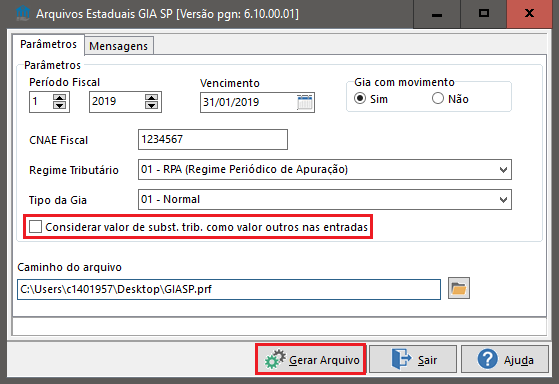Click the Caminho do arquivo path field
Viewport: 559px width, 384px height.
(x=229, y=289)
